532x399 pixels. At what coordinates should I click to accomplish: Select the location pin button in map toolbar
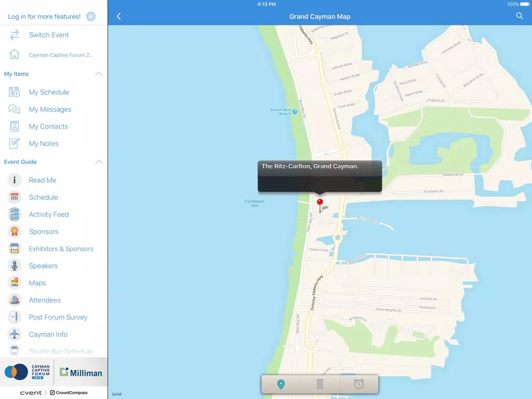click(x=281, y=384)
